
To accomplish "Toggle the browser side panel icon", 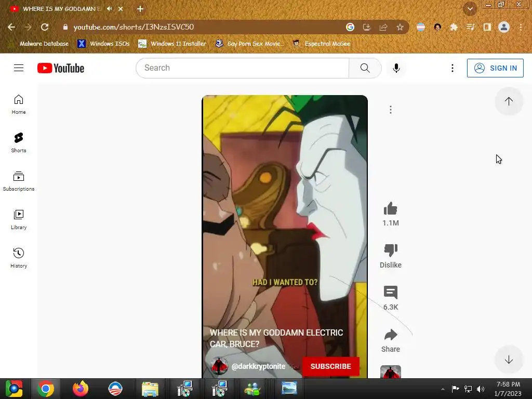I will [487, 27].
